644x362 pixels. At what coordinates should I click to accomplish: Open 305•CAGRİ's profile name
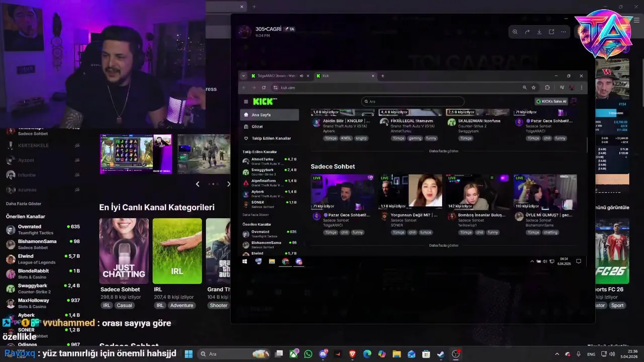coord(268,29)
